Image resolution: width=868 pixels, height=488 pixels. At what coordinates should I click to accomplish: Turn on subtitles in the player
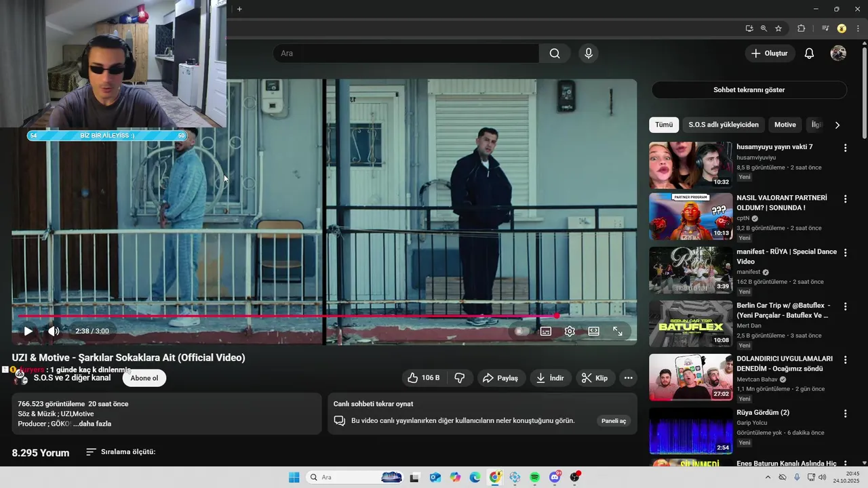coord(546,331)
